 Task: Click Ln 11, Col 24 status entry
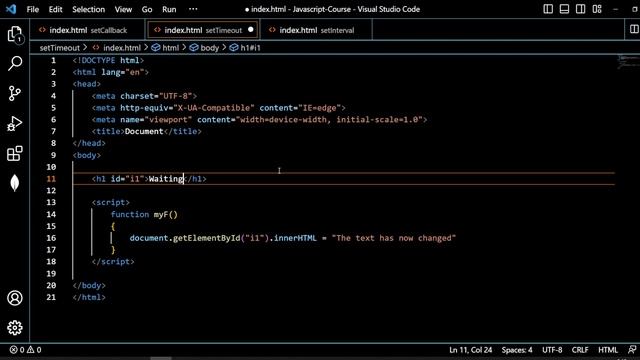[471, 350]
